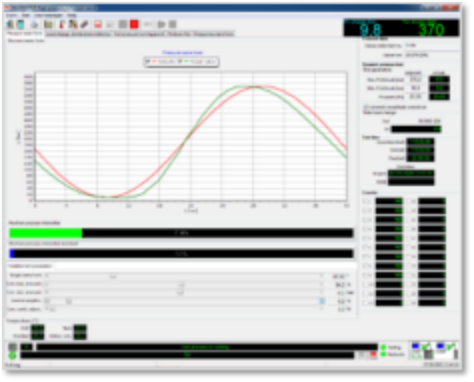Click the green play arrow toolbar icon

coord(162,24)
